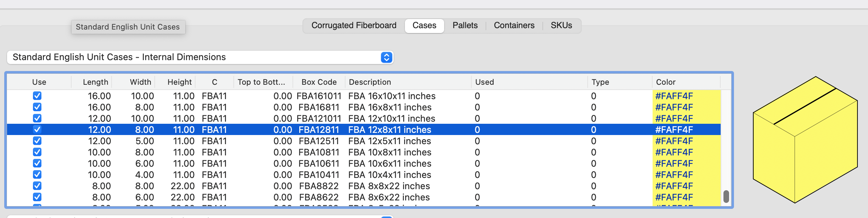
Task: Switch to the Containers tab
Action: point(514,26)
